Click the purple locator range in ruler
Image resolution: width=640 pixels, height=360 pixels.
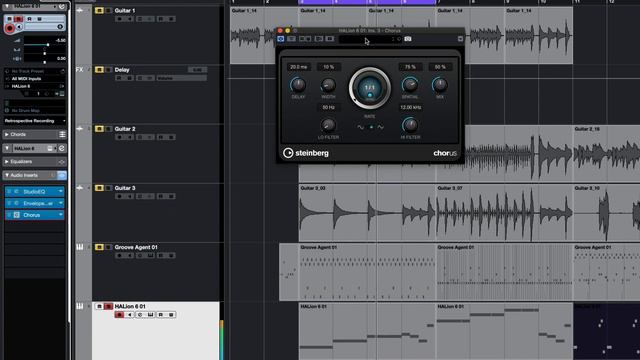[367, 2]
